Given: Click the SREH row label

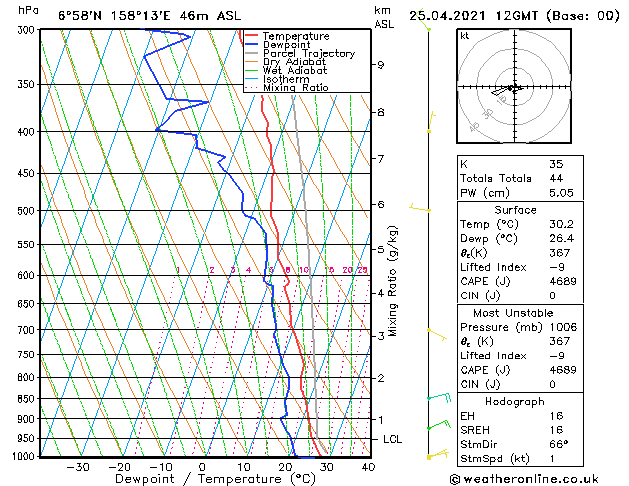Looking at the screenshot, I should (475, 430).
